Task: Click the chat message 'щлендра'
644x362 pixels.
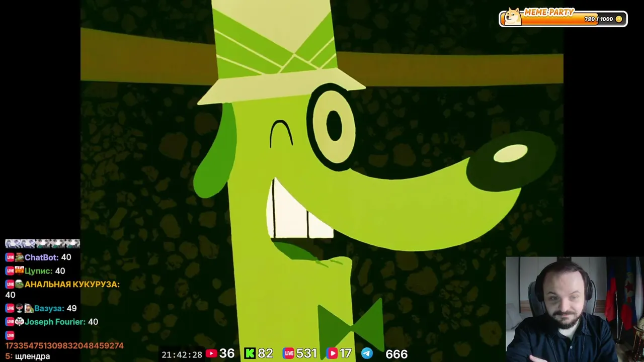Action: pos(33,356)
